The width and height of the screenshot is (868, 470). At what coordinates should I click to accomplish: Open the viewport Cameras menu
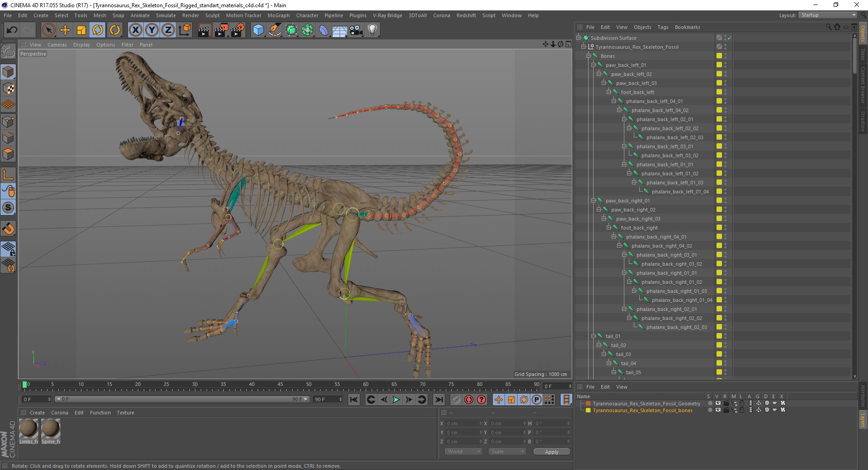[x=57, y=45]
